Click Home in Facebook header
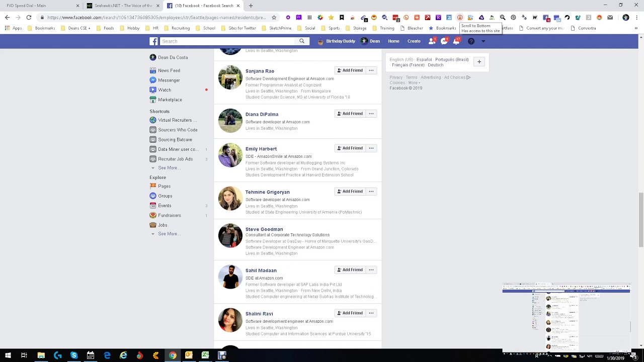Viewport: 644px width, 362px height. (x=393, y=41)
